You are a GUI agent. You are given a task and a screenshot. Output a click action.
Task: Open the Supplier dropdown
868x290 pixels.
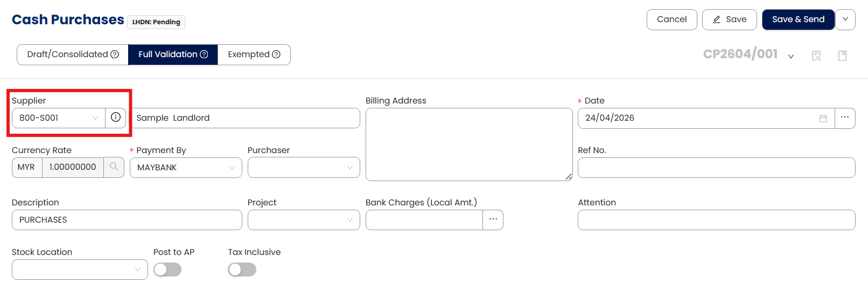click(58, 118)
